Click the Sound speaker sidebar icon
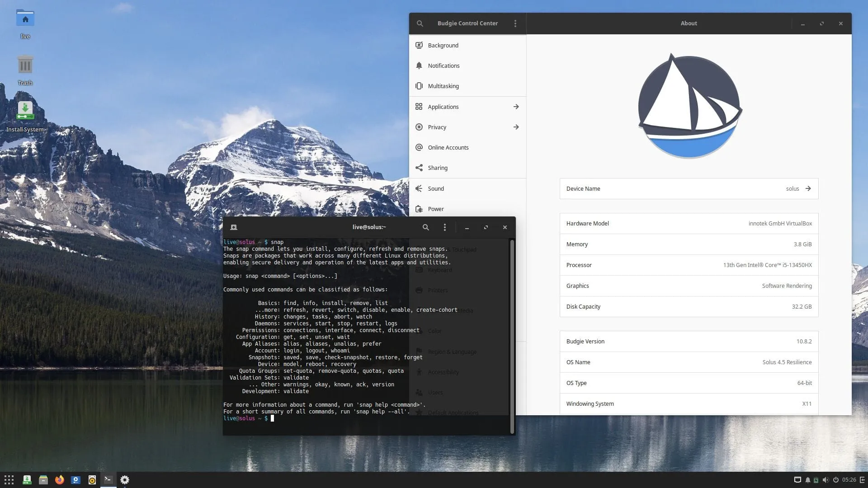Screen dimensions: 868x488 tap(419, 188)
